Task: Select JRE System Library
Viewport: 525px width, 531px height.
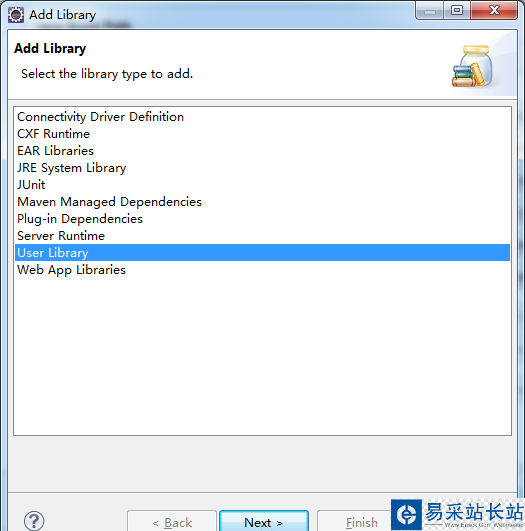Action: 262,168
